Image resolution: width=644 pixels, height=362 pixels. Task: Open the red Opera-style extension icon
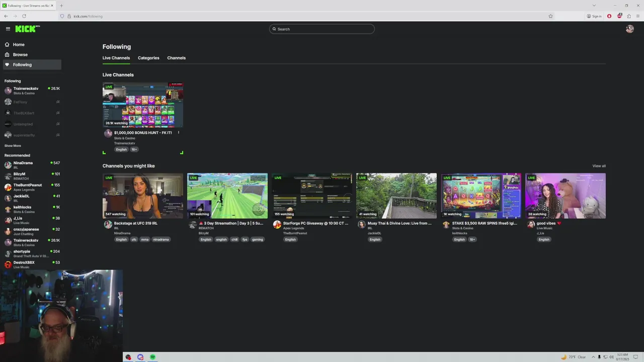click(x=609, y=16)
